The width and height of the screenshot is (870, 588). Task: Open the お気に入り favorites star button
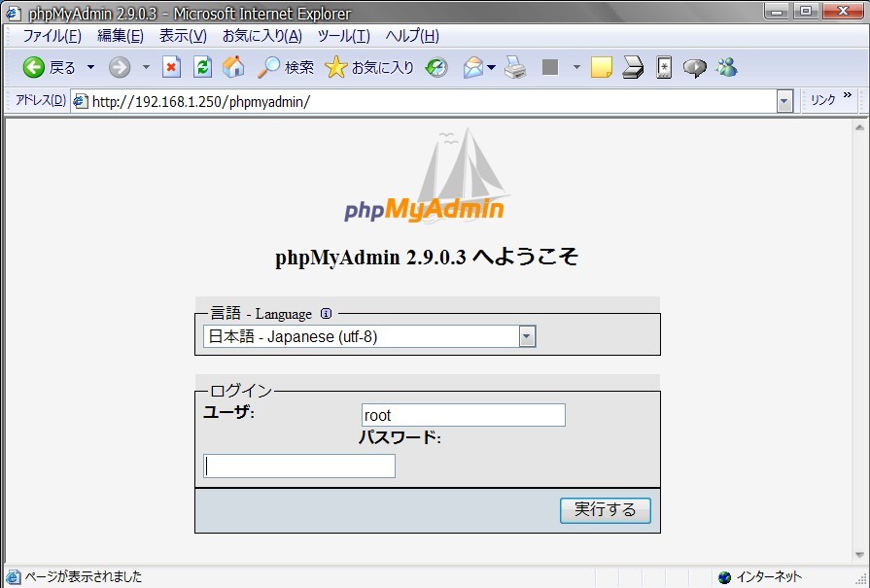369,68
